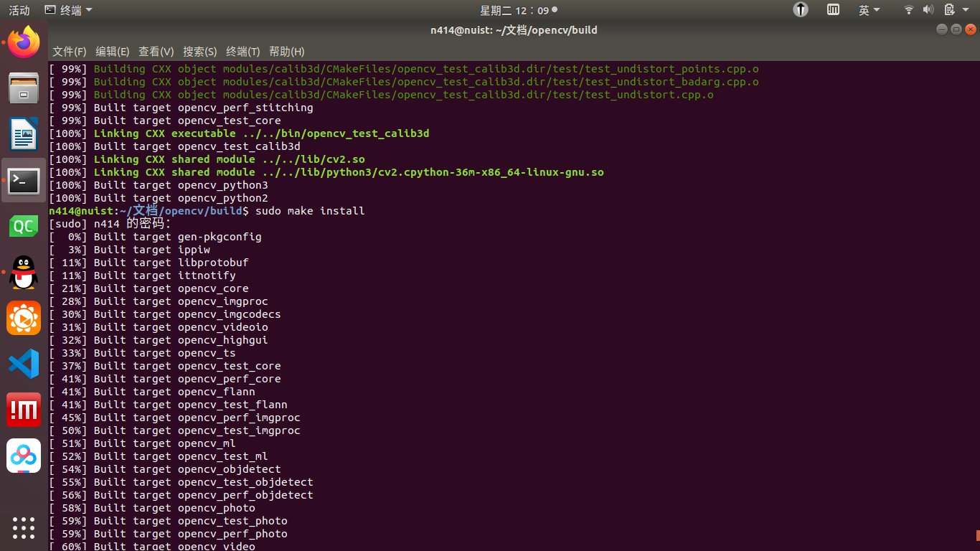The image size is (980, 551).
Task: Click the n414@nuist prompt text
Action: 81,211
